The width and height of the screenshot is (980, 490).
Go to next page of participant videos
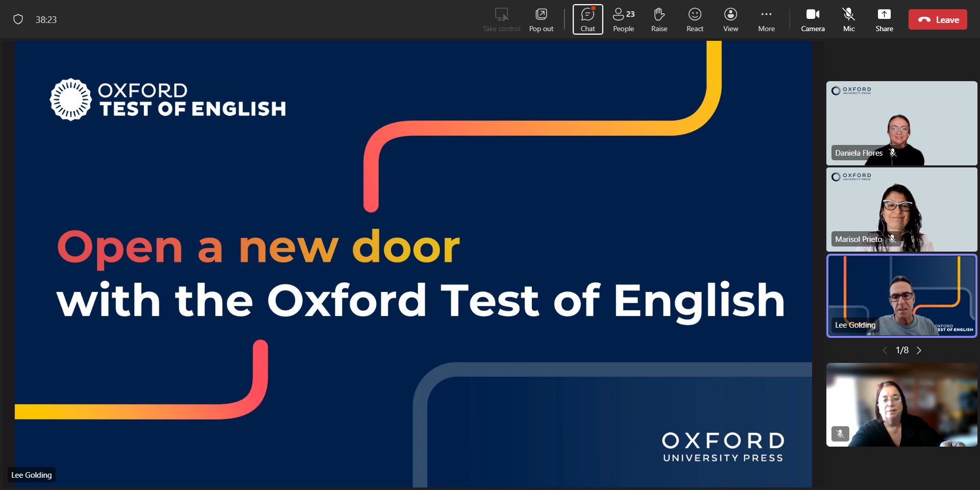[919, 350]
